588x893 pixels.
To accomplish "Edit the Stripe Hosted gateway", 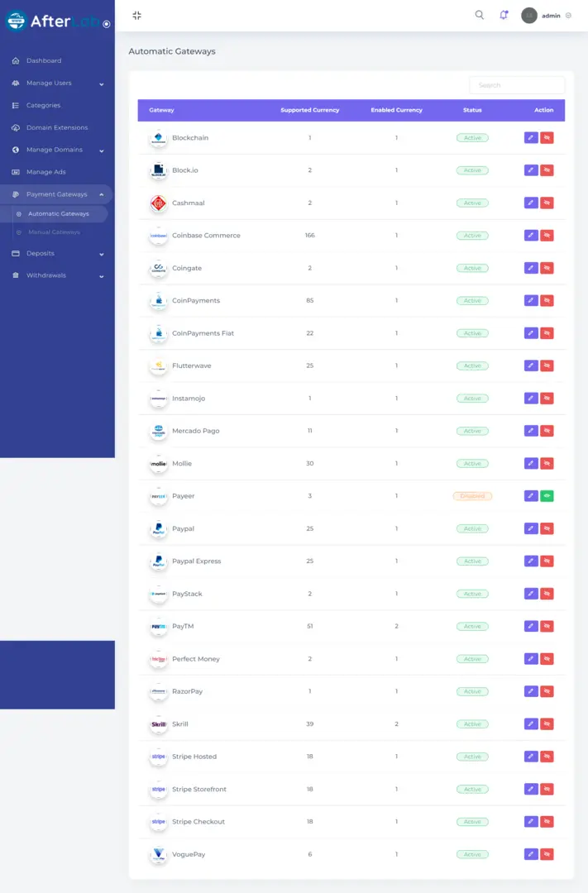I will [531, 757].
